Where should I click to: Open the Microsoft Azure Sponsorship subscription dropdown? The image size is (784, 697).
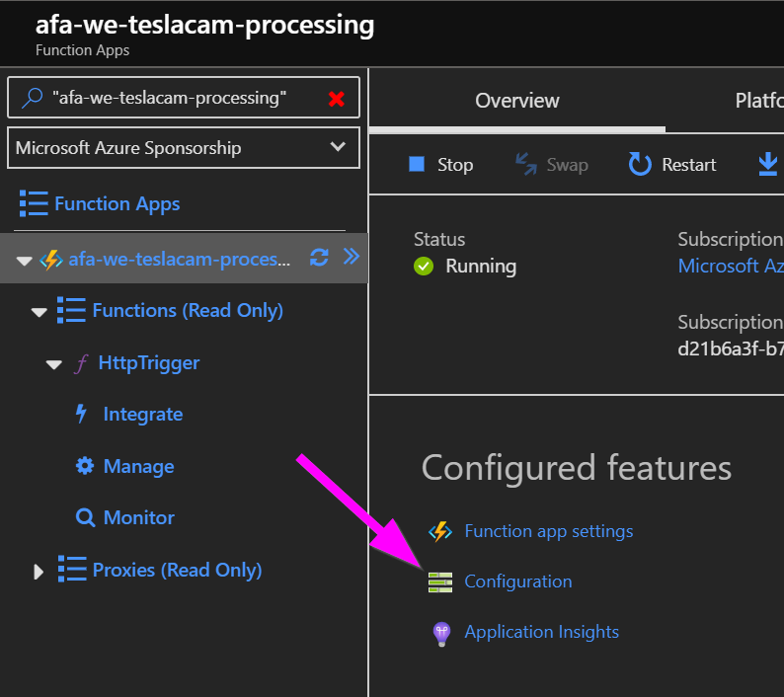[184, 148]
